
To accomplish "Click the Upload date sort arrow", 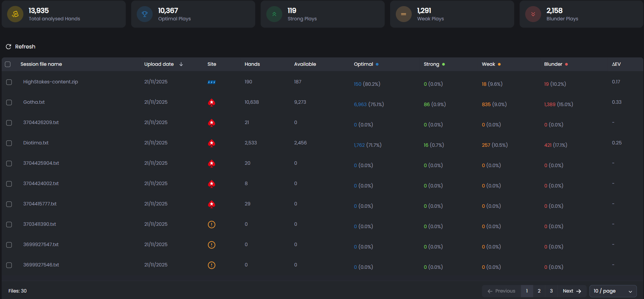I will coord(181,64).
